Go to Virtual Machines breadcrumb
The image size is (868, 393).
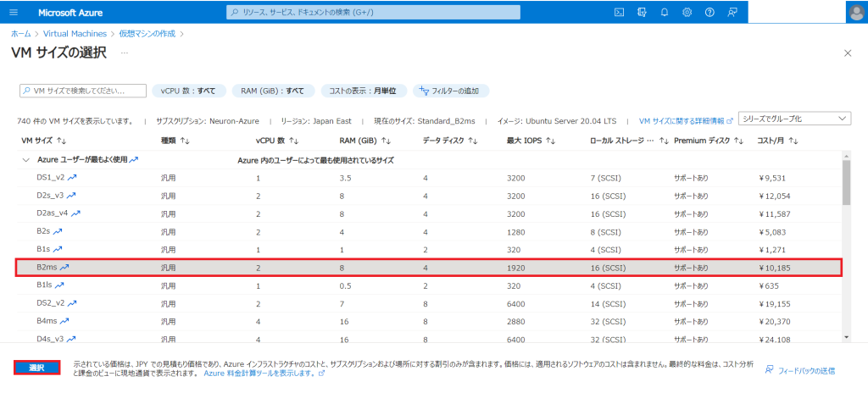coord(75,33)
